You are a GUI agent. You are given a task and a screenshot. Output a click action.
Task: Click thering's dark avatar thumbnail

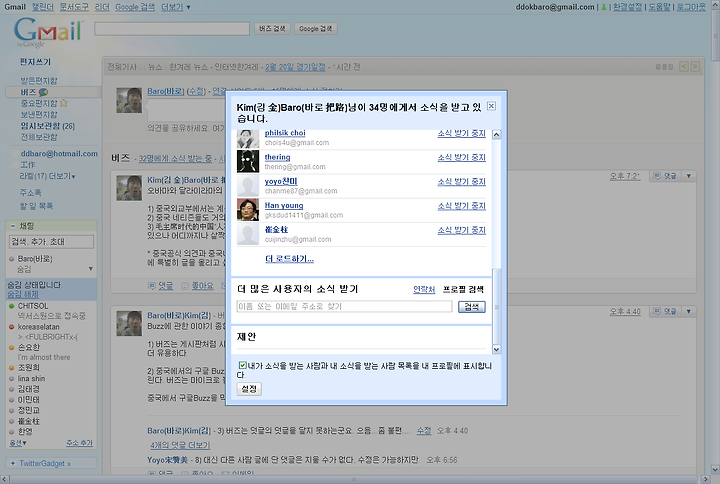point(248,161)
